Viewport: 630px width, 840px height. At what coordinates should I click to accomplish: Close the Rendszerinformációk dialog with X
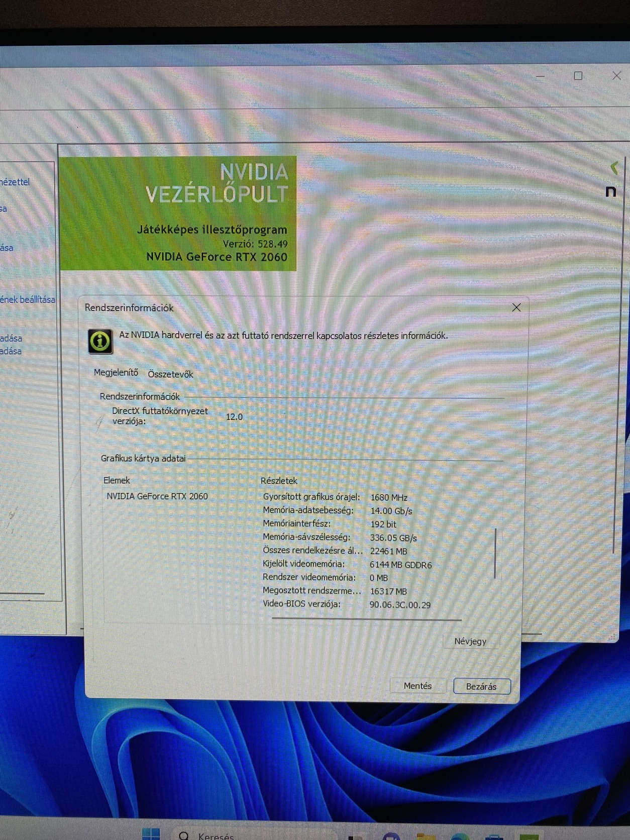coord(516,307)
